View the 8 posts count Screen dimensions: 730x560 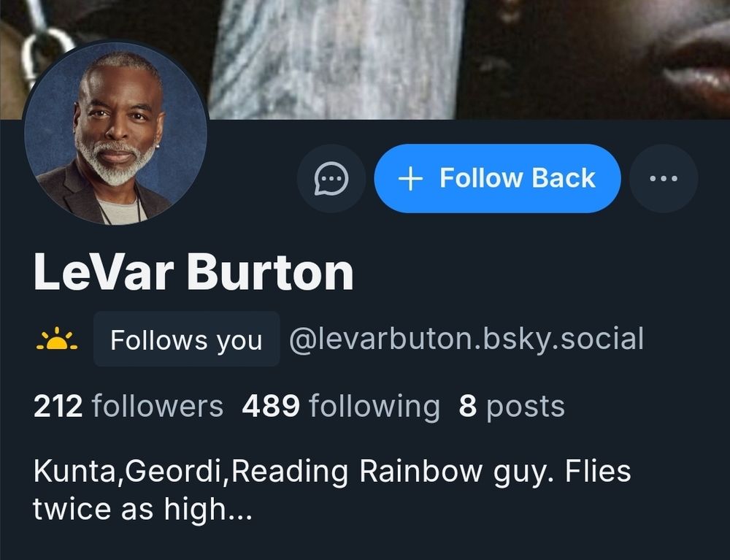pyautogui.click(x=512, y=407)
